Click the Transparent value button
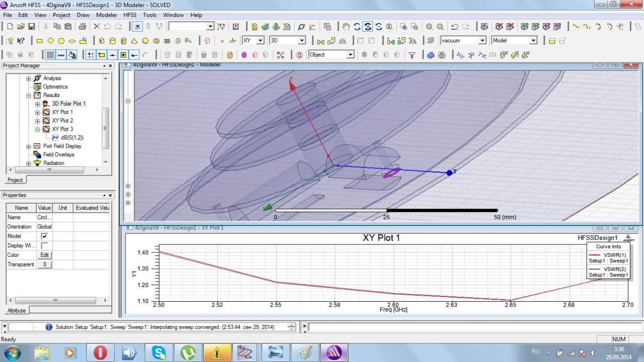The height and width of the screenshot is (362, 644). pyautogui.click(x=44, y=264)
